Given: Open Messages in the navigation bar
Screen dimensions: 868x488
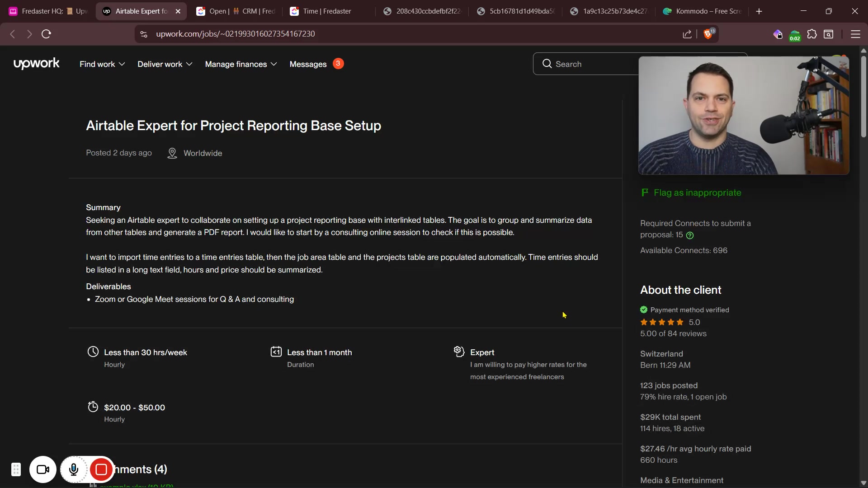Looking at the screenshot, I should (x=308, y=64).
